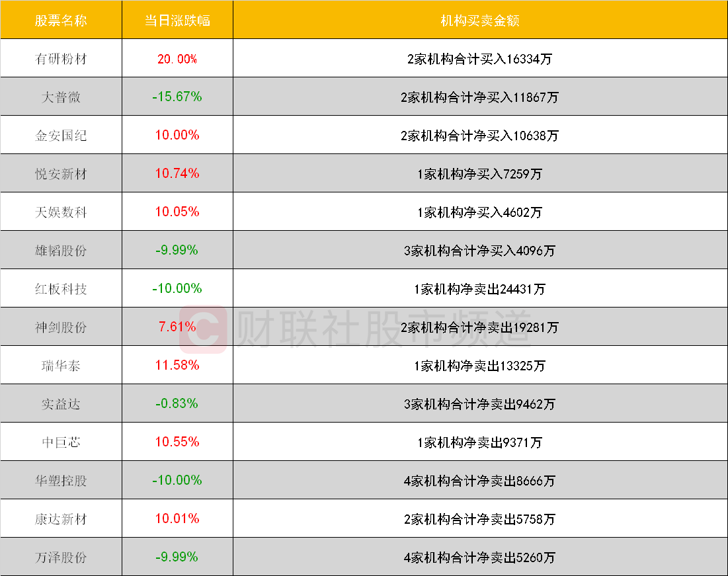Click the 财联社 watermark logo icon
The height and width of the screenshot is (576, 728).
[x=203, y=329]
